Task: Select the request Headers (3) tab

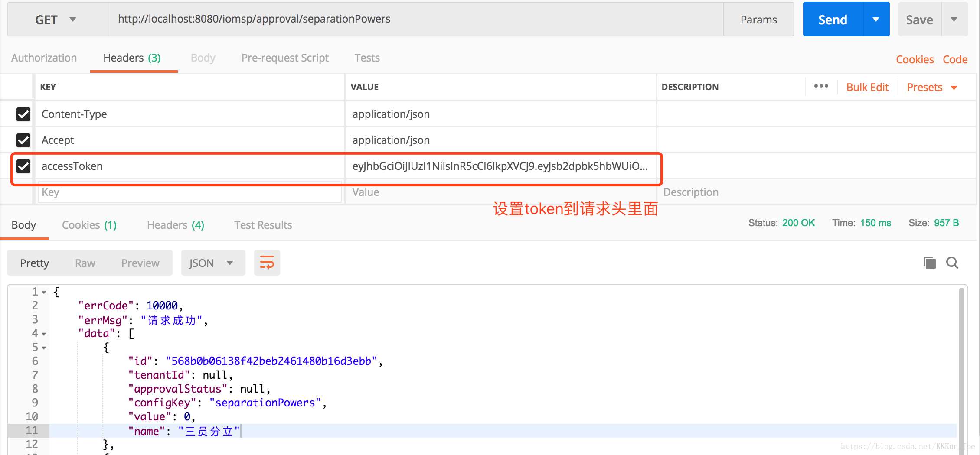Action: point(132,58)
